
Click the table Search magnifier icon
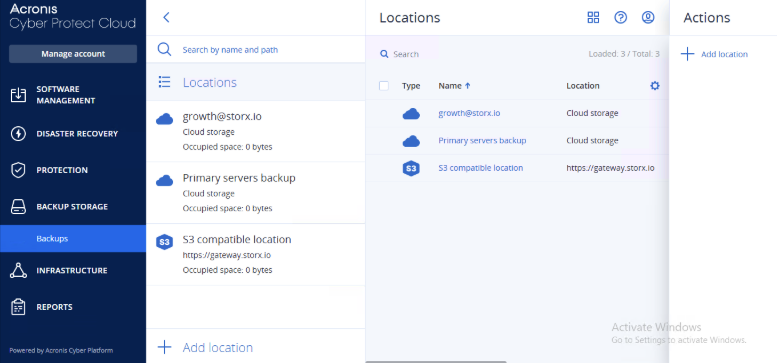(x=384, y=54)
